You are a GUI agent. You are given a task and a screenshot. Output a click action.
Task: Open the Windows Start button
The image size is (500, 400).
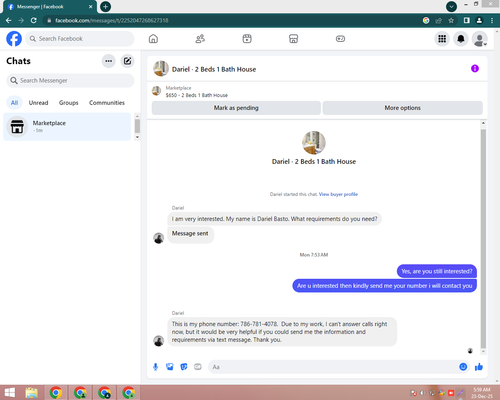point(10,393)
